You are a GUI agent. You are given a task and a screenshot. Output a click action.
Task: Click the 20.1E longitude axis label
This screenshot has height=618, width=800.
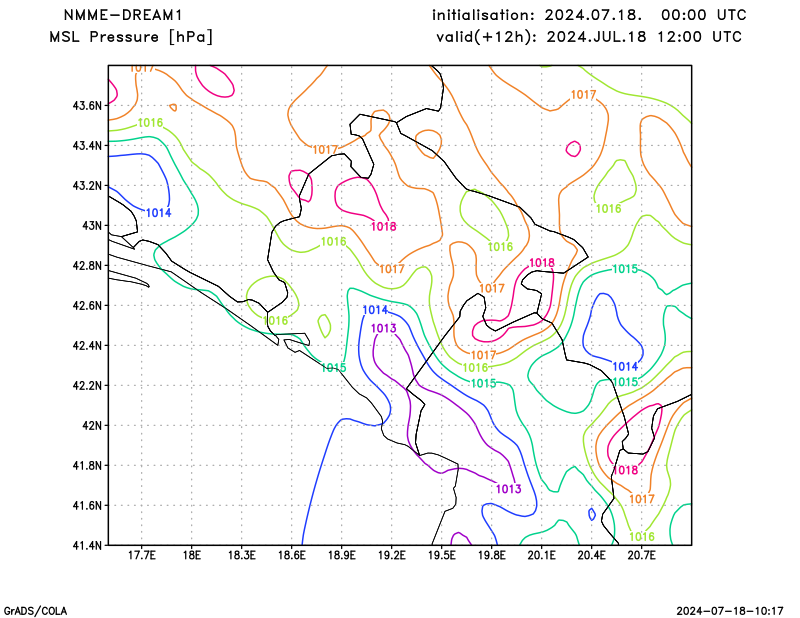541,555
